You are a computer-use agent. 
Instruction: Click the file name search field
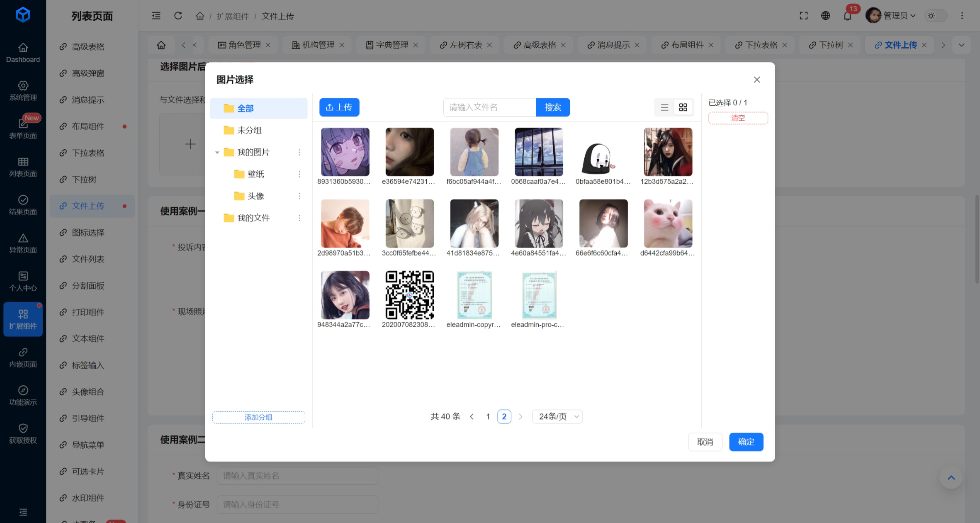489,107
